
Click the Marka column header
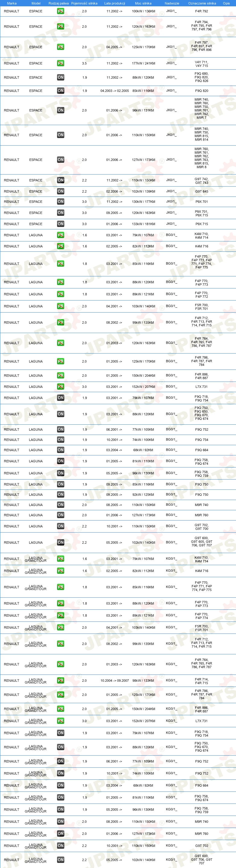[12, 3]
